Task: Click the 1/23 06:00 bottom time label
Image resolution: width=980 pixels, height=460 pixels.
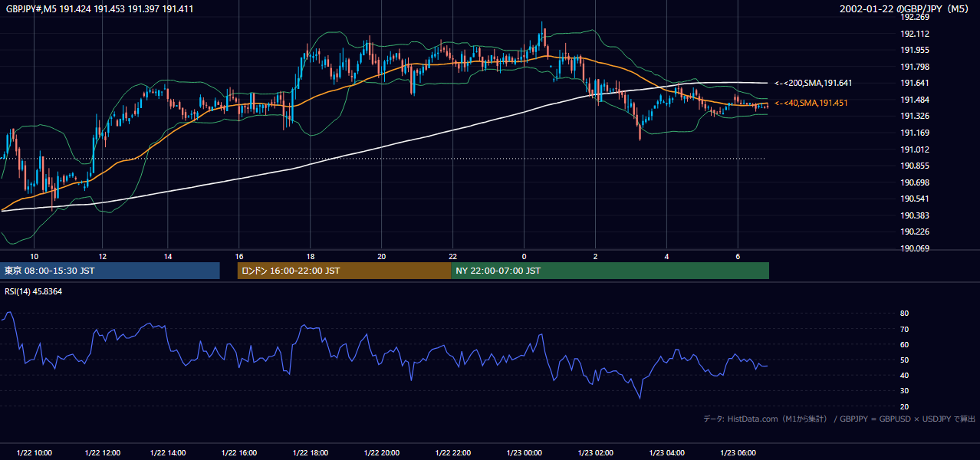Action: [738, 453]
